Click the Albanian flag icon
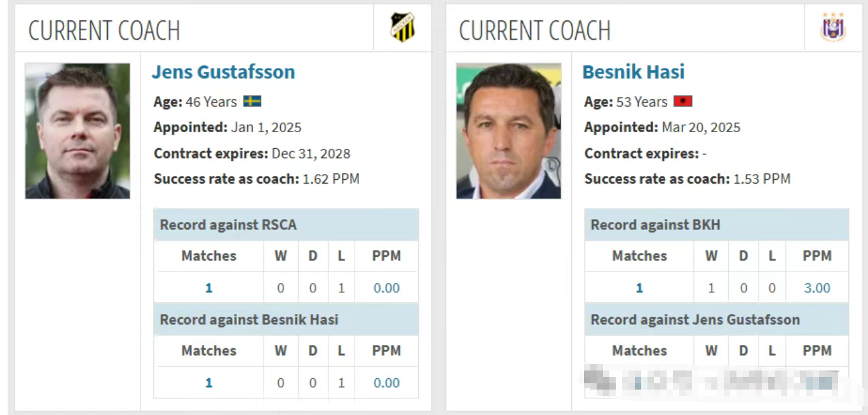 pyautogui.click(x=683, y=102)
